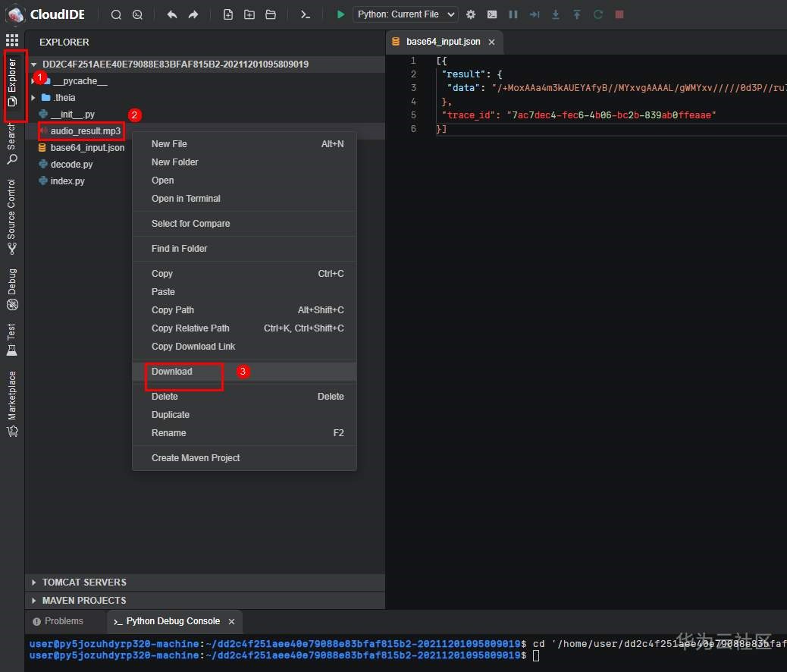Viewport: 787px width, 672px height.
Task: Click the undo arrow in the toolbar
Action: click(x=172, y=14)
